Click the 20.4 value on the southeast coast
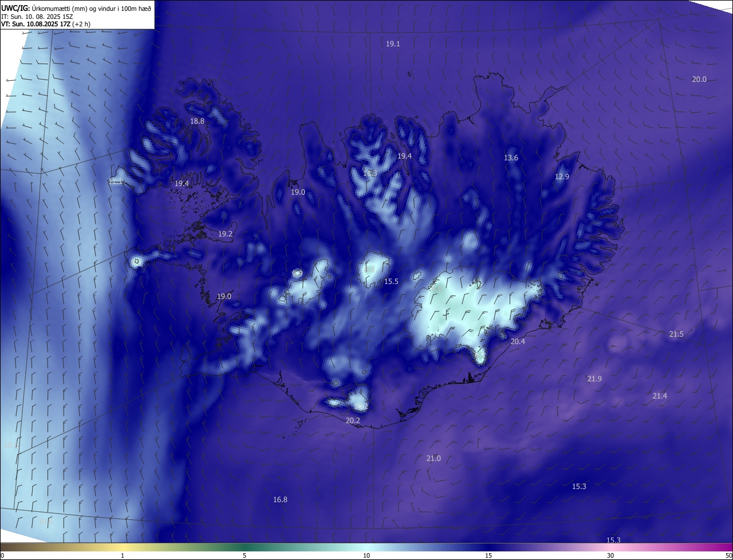The width and height of the screenshot is (733, 560). coord(518,341)
